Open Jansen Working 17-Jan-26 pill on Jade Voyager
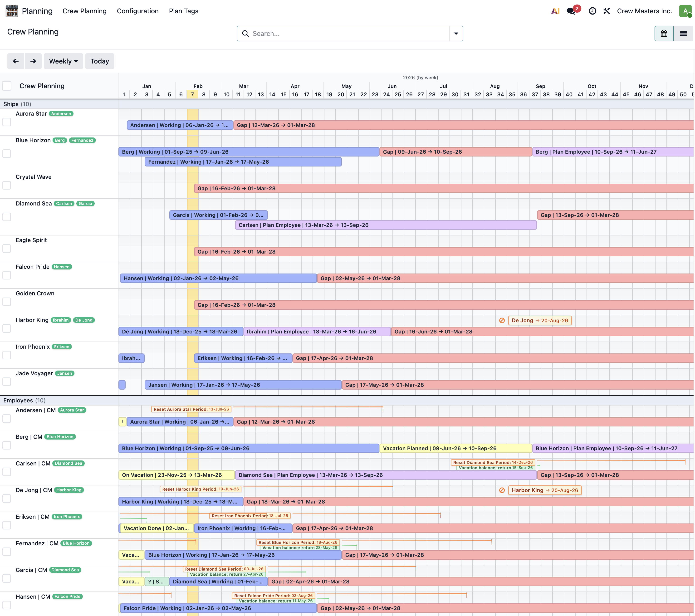695x616 pixels. click(x=243, y=385)
